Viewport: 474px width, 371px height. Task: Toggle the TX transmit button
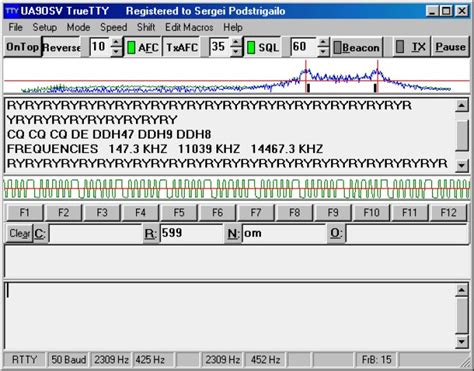[x=411, y=47]
